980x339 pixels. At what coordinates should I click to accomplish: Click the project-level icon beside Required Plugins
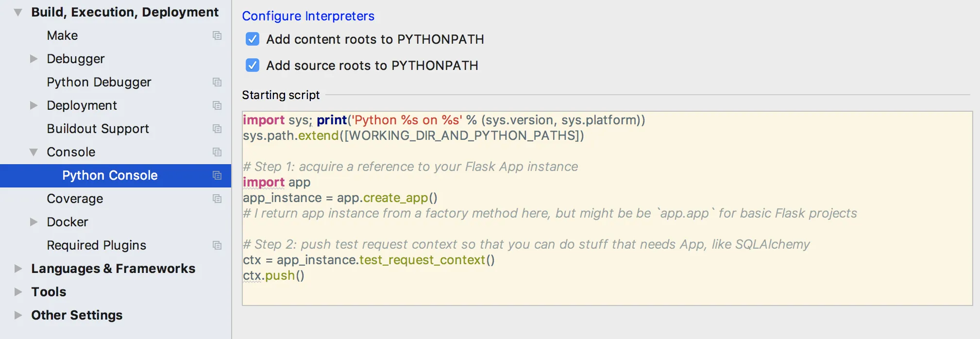(x=217, y=245)
